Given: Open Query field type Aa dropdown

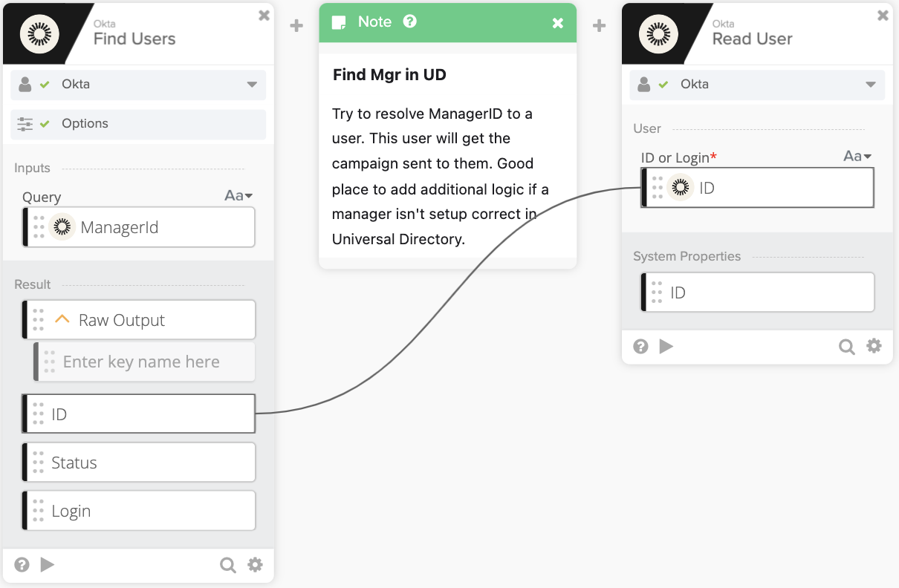Looking at the screenshot, I should coord(238,196).
